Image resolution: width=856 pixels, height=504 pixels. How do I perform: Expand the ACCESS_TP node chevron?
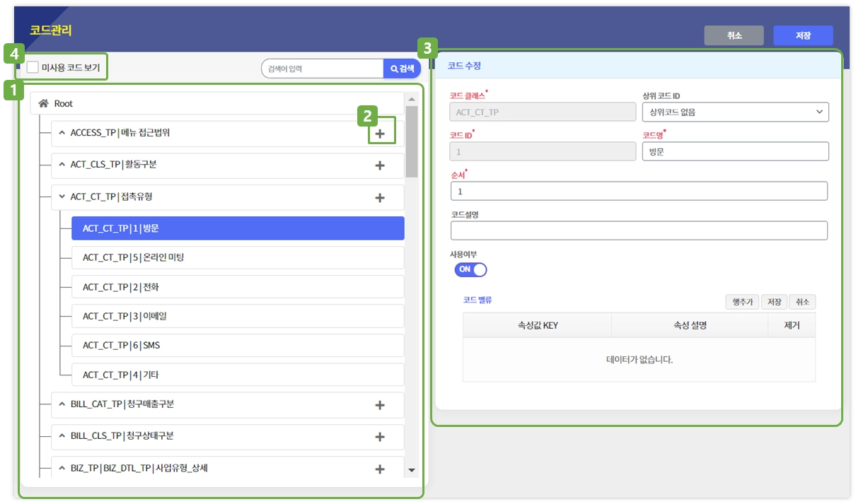coord(62,132)
